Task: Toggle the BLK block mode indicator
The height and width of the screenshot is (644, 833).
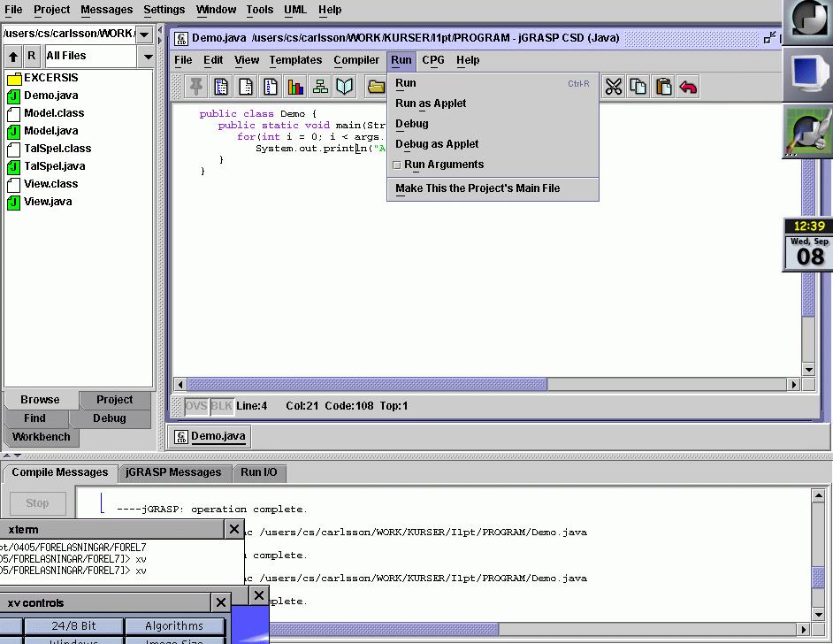Action: (221, 406)
